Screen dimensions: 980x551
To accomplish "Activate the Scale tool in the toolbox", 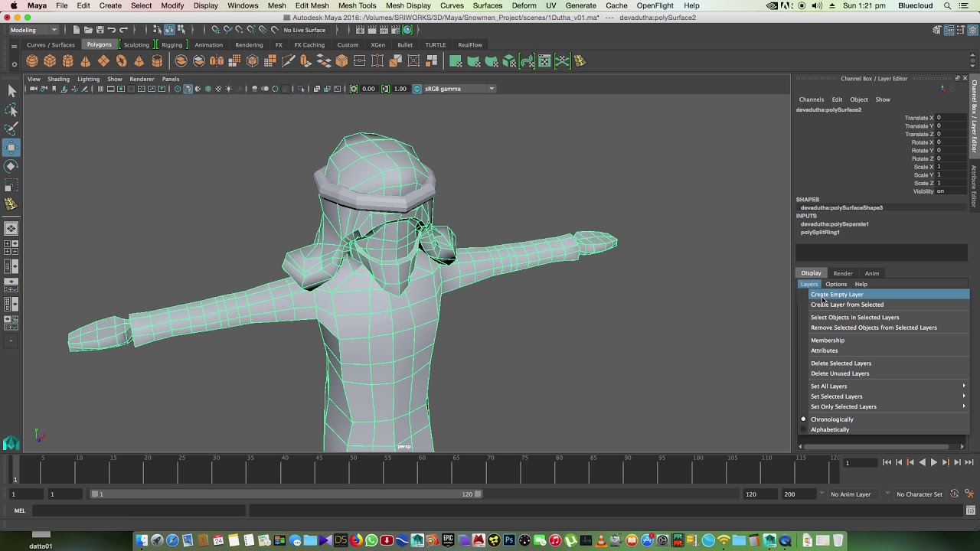I will click(11, 185).
